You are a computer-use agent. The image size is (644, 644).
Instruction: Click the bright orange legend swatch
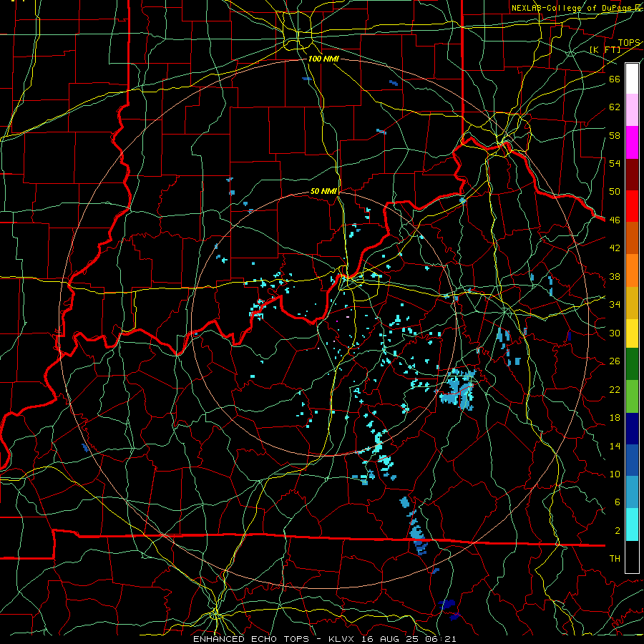[632, 270]
